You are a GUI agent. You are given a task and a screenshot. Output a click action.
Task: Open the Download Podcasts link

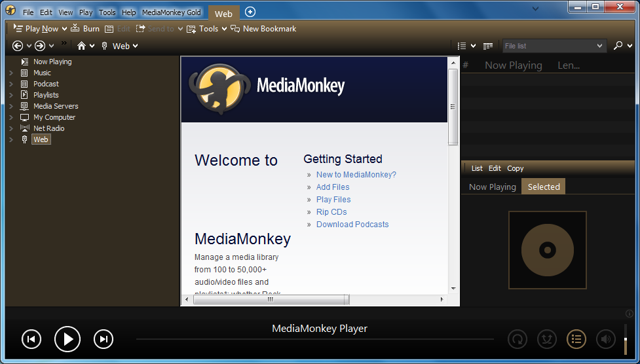[x=352, y=225]
